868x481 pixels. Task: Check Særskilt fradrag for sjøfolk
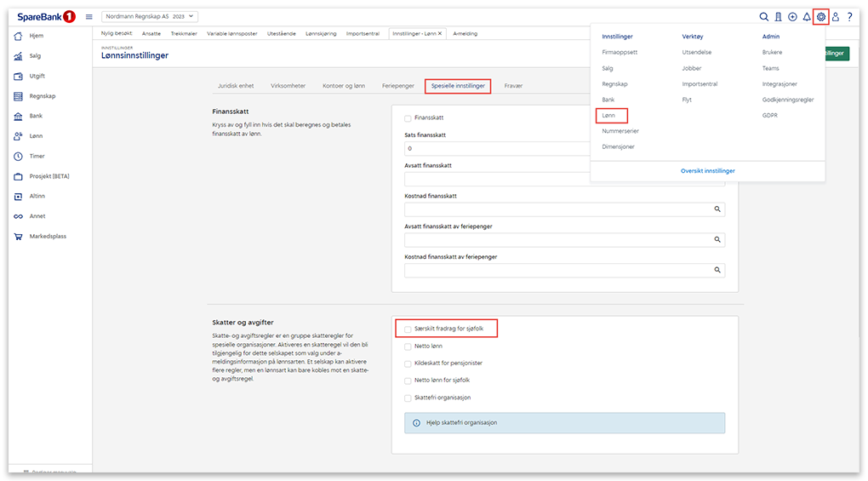(408, 329)
